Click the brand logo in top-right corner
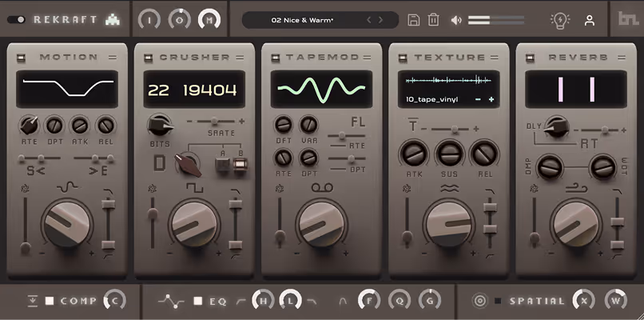Image resolution: width=644 pixels, height=320 pixels. pyautogui.click(x=628, y=18)
